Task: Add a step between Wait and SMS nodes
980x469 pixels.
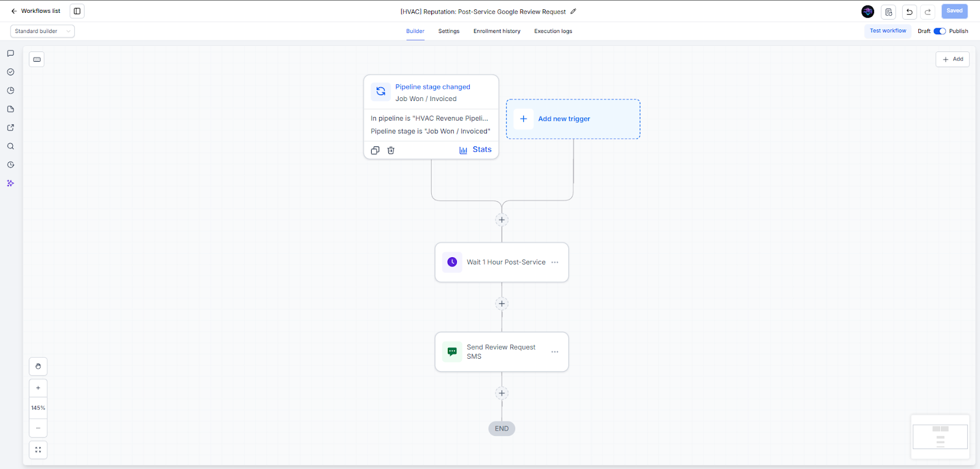Action: click(502, 304)
